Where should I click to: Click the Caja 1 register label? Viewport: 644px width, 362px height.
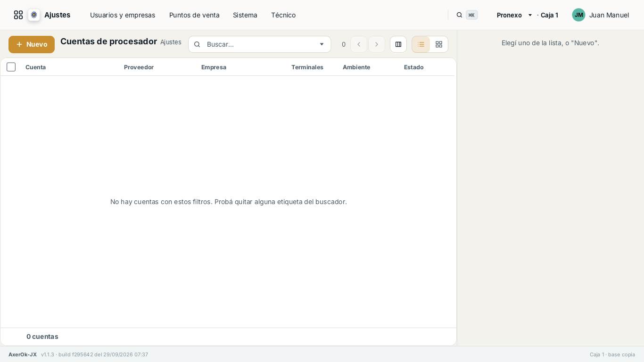(x=549, y=15)
